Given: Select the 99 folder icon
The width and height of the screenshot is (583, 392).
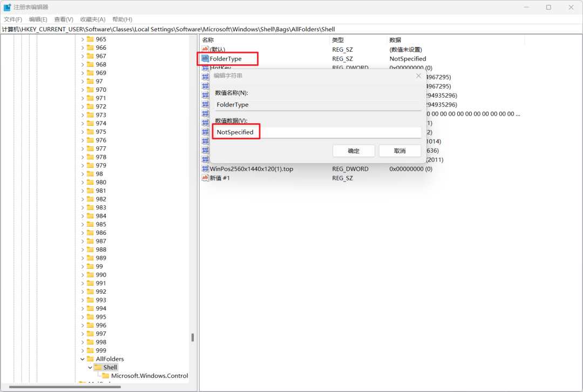Looking at the screenshot, I should point(90,266).
